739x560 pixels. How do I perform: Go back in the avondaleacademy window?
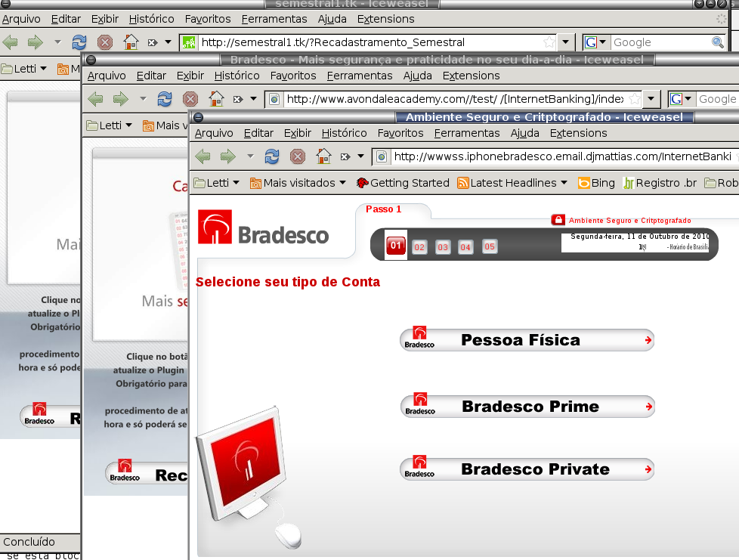click(x=96, y=98)
